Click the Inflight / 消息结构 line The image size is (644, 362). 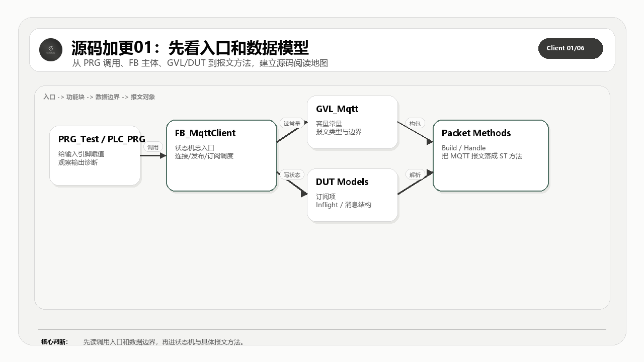coord(344,205)
